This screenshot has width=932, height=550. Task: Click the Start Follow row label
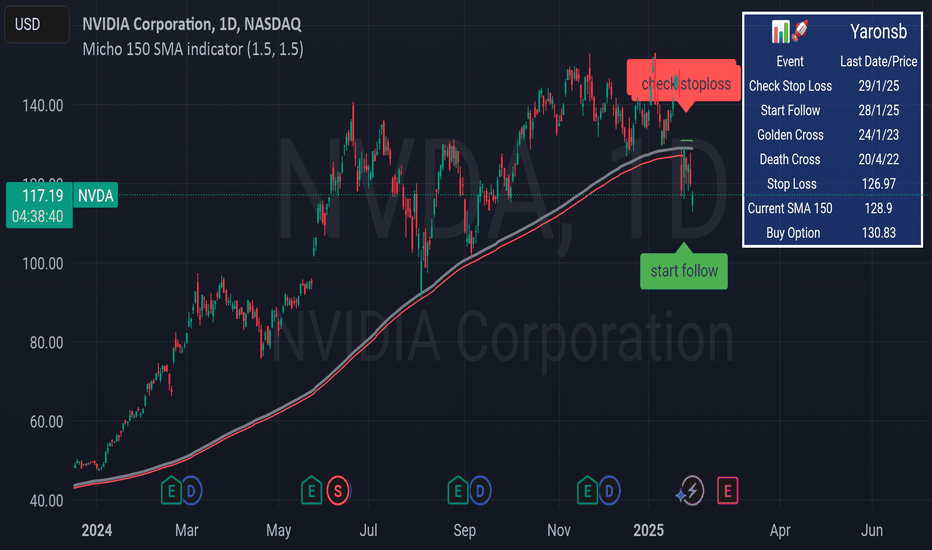tap(790, 110)
